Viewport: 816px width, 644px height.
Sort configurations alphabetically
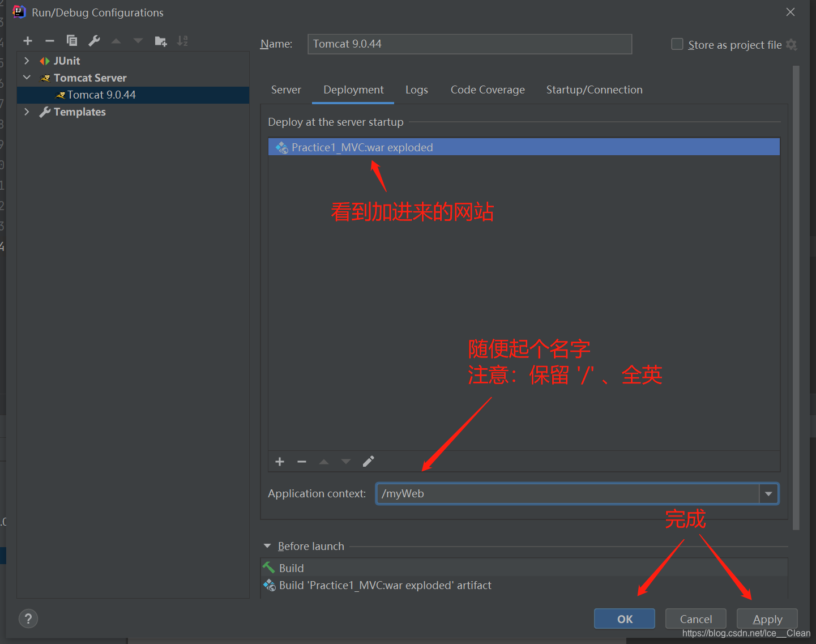coord(182,40)
